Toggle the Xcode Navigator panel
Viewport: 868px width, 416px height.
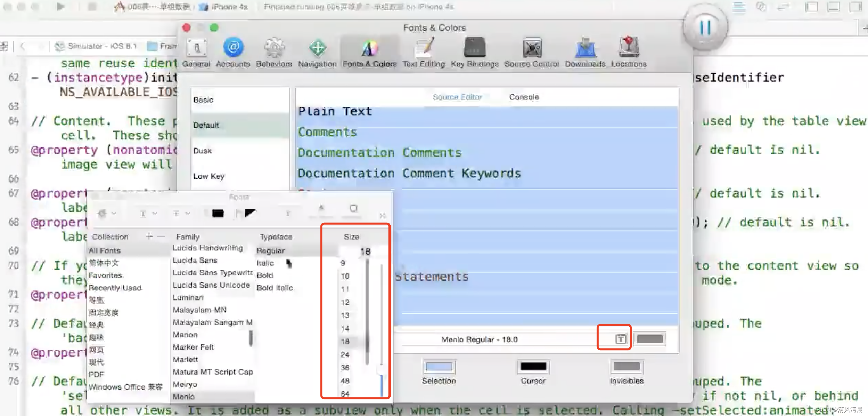tap(811, 7)
